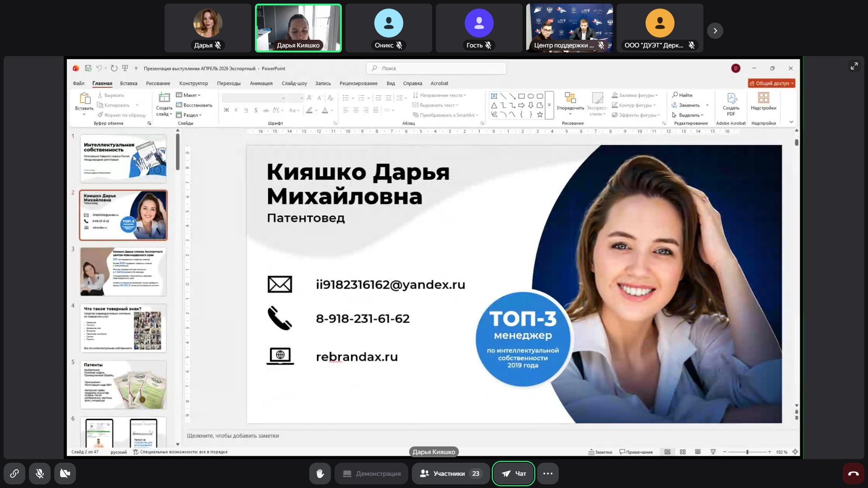Open the Анимация ribbon tab
The image size is (868, 488).
pyautogui.click(x=261, y=83)
